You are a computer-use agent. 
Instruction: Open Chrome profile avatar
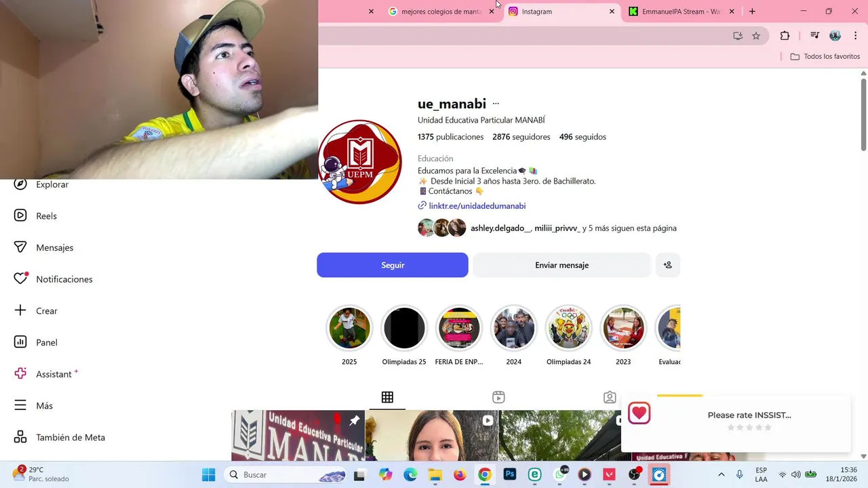click(835, 36)
